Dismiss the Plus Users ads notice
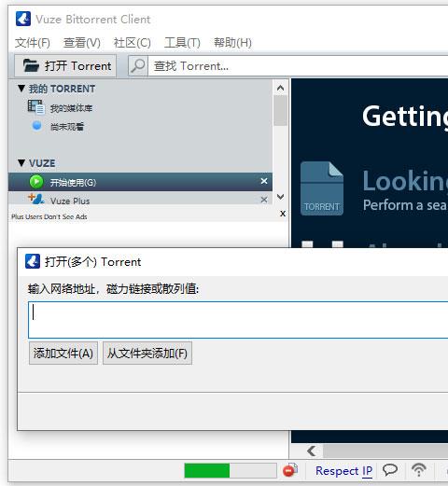Screen dimensions: 448x486 click(x=283, y=214)
